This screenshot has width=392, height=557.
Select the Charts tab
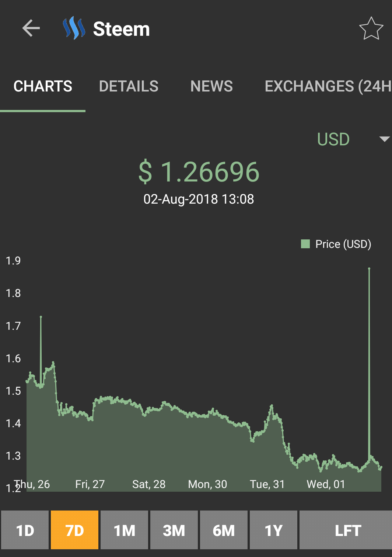(x=43, y=86)
